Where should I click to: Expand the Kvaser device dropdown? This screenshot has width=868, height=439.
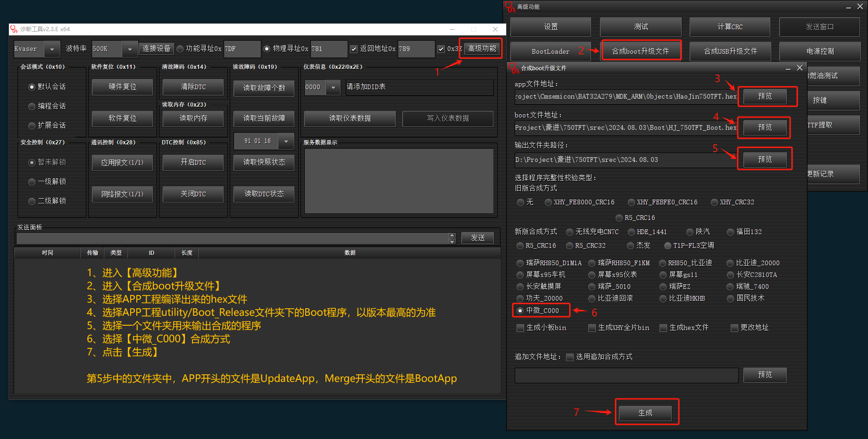(x=52, y=49)
